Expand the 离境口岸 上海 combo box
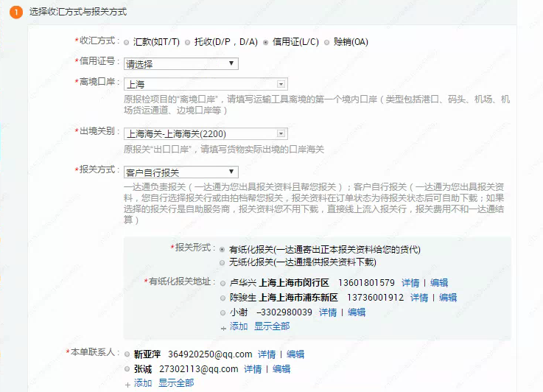The height and width of the screenshot is (392, 543). [x=205, y=84]
